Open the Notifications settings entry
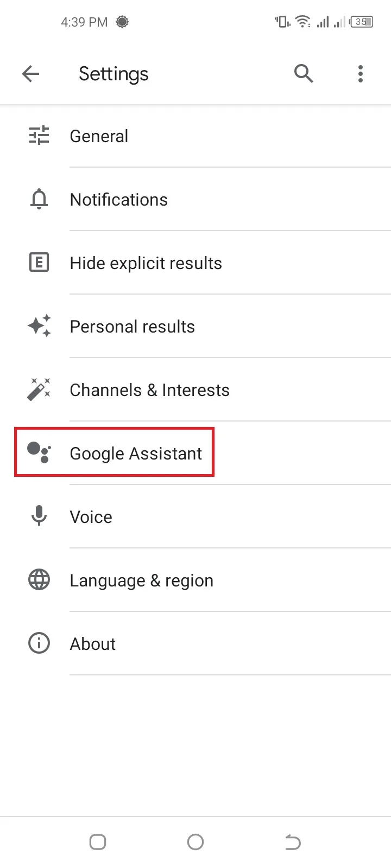Image resolution: width=391 pixels, height=868 pixels. (x=119, y=200)
